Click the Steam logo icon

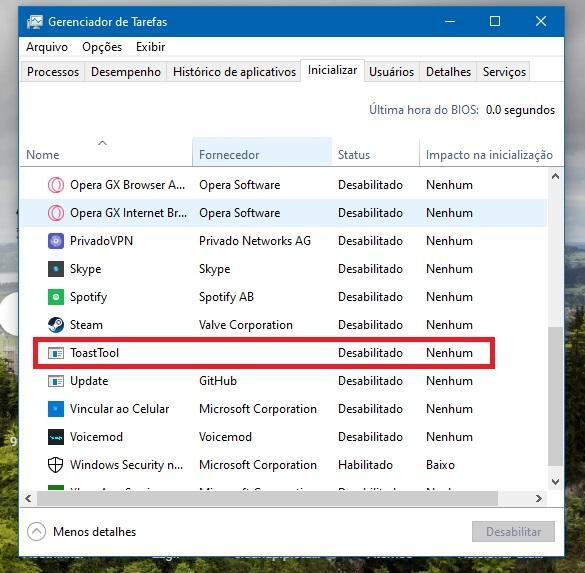coord(56,325)
